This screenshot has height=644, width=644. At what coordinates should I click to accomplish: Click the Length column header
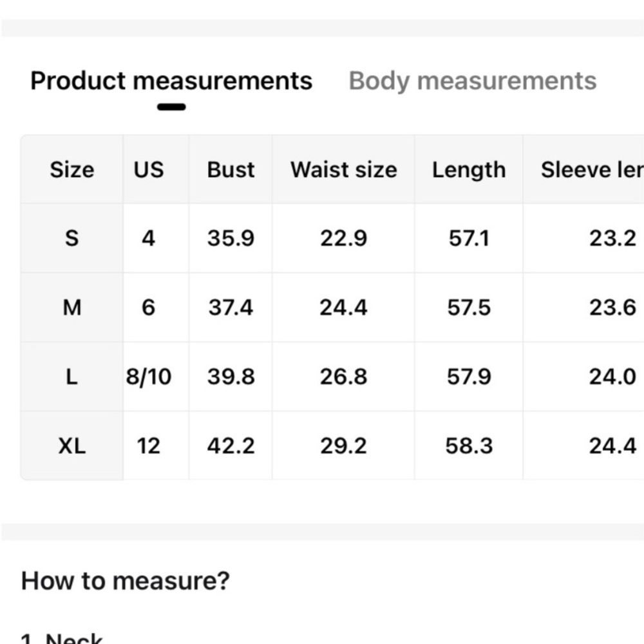(469, 169)
